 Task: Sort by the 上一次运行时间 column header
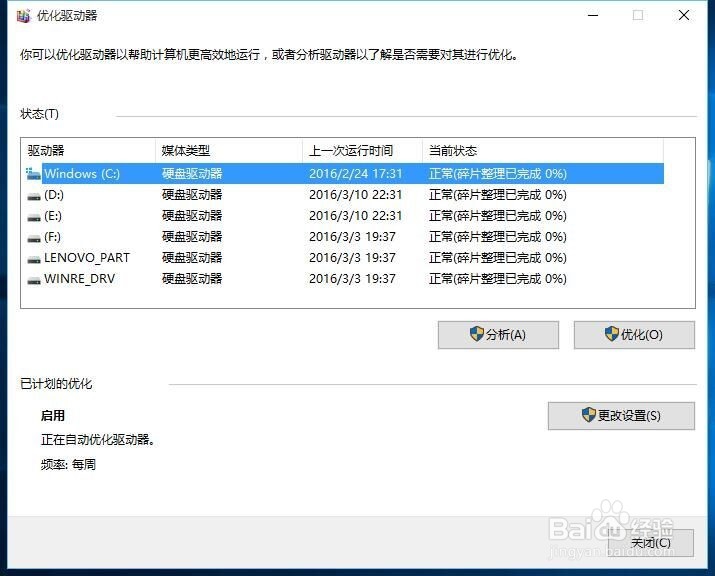363,150
